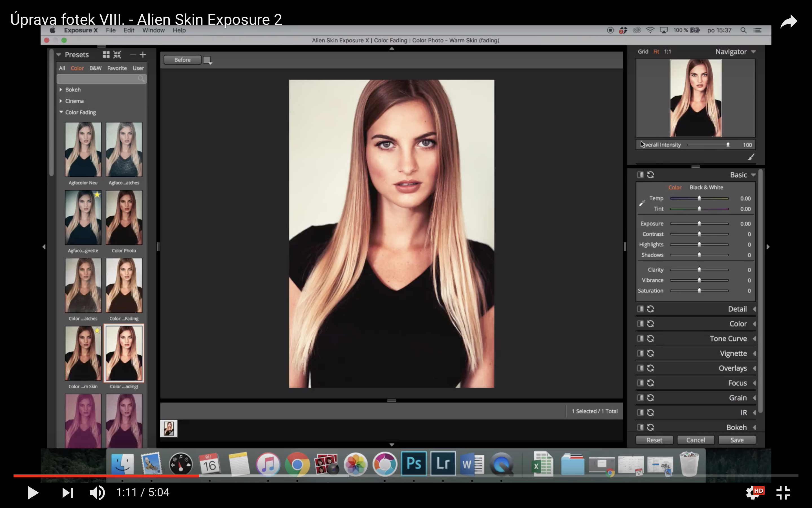Collapse the Color Fading preset category

pyautogui.click(x=61, y=112)
